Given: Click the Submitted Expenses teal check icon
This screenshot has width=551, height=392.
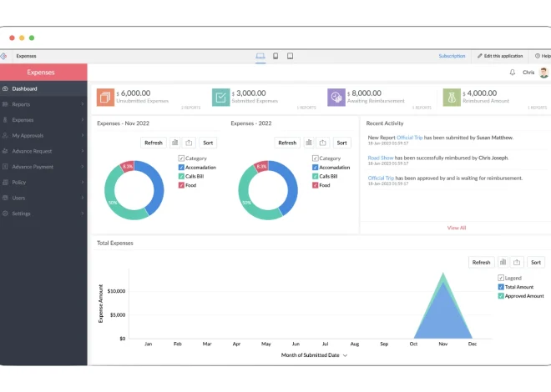Looking at the screenshot, I should tap(220, 98).
